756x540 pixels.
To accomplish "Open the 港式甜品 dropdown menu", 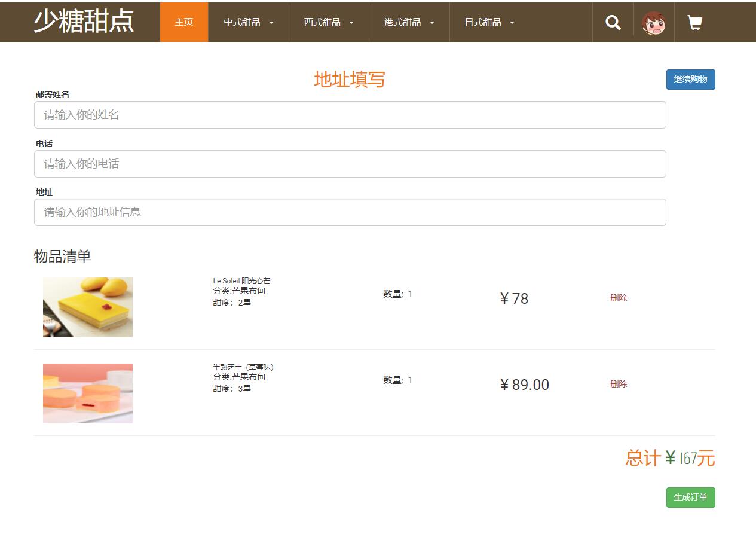I will coord(409,22).
